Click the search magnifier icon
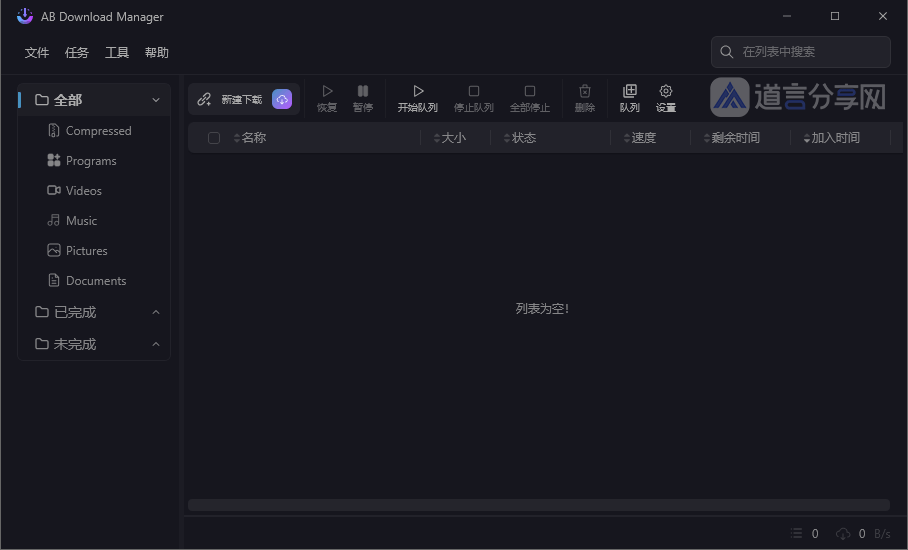 pos(727,52)
